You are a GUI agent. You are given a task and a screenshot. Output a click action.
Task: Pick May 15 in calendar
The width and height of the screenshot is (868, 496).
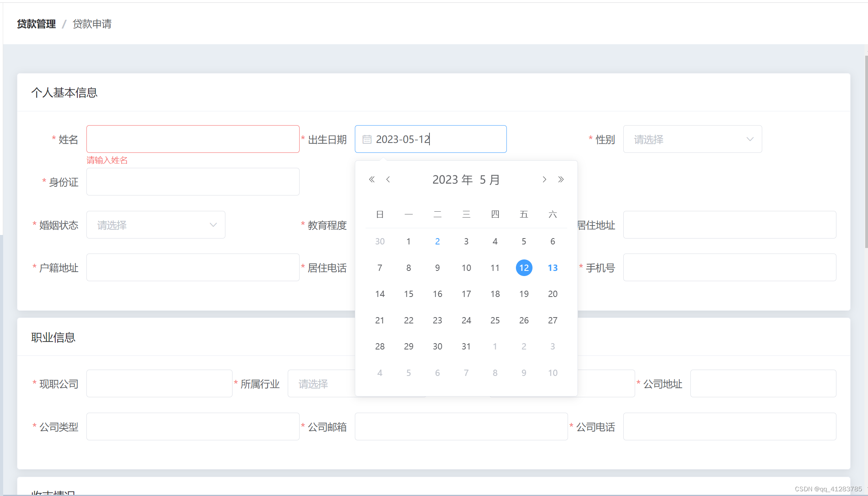pyautogui.click(x=409, y=294)
